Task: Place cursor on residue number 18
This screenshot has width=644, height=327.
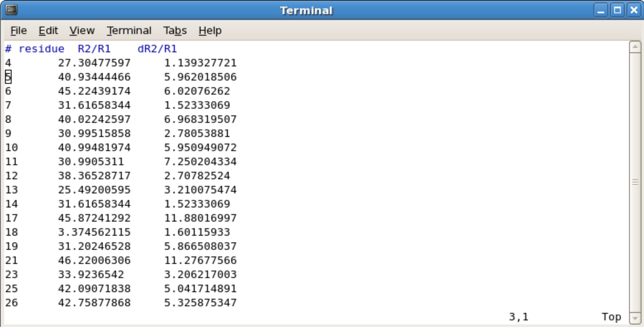Action: [12, 232]
